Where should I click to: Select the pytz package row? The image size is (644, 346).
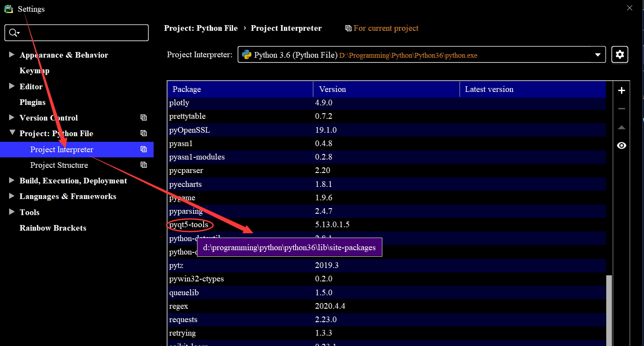click(386, 265)
